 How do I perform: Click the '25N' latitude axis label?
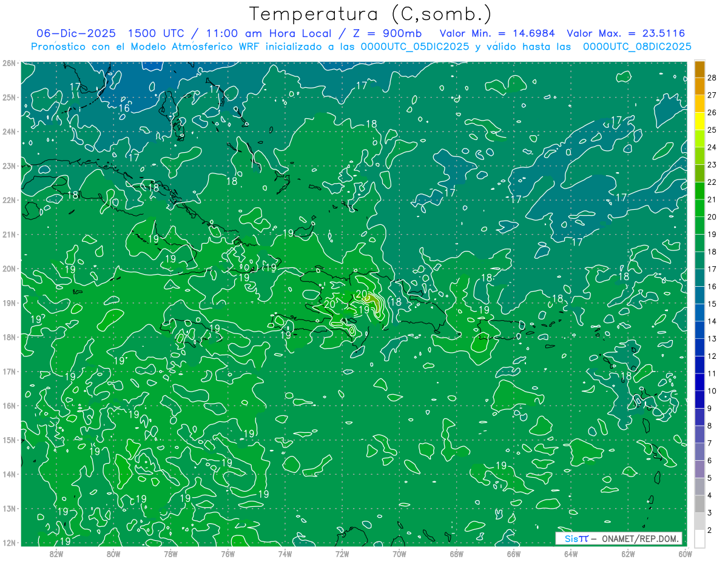click(9, 97)
